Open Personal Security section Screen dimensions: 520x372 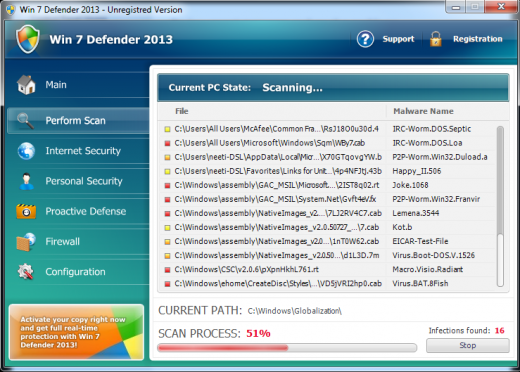point(78,181)
